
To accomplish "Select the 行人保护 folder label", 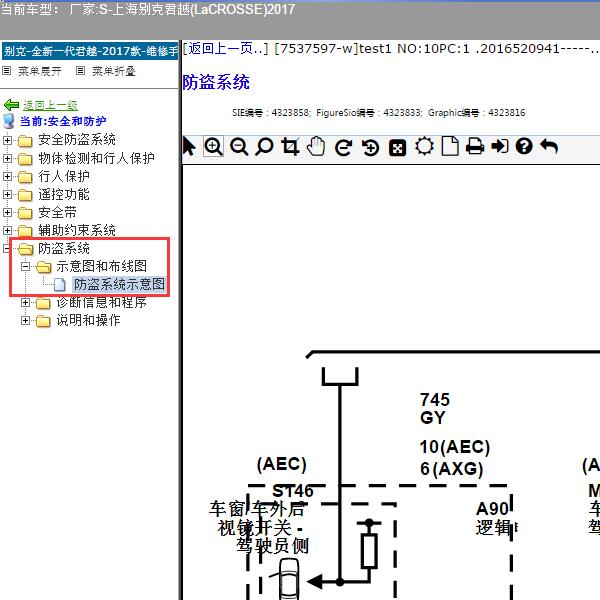I will [x=64, y=176].
